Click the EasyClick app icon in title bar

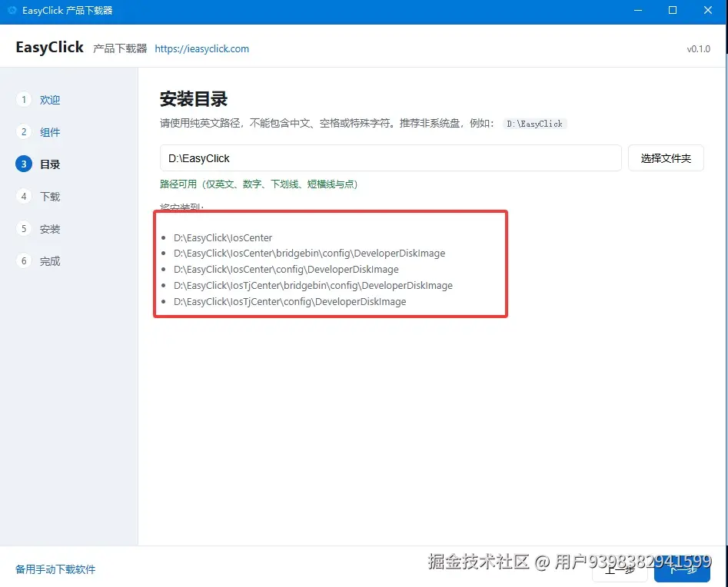[12, 10]
